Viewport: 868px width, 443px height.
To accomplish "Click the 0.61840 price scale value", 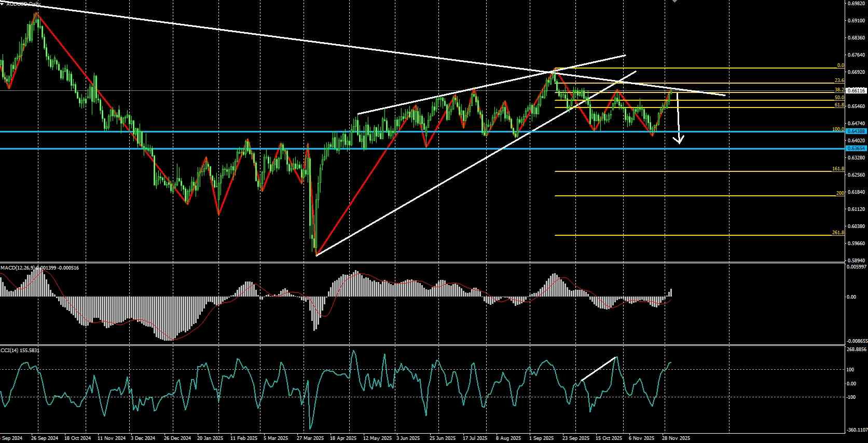I will (856, 192).
